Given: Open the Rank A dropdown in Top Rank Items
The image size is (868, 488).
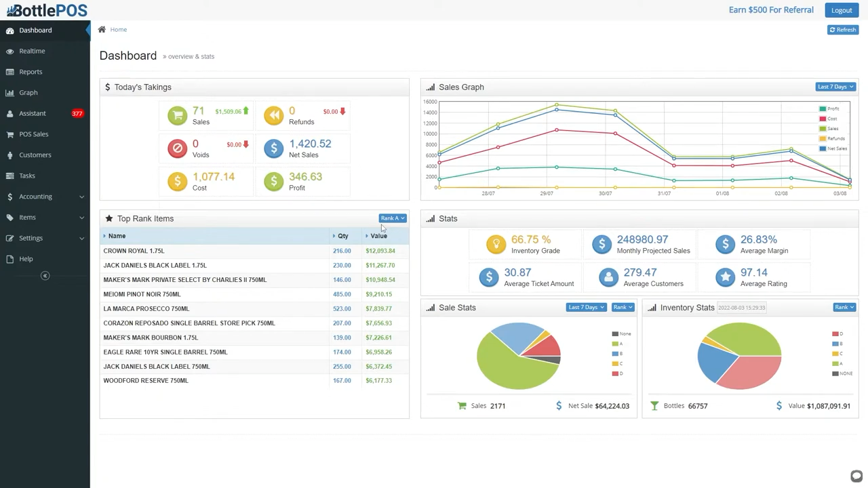Looking at the screenshot, I should pyautogui.click(x=393, y=218).
